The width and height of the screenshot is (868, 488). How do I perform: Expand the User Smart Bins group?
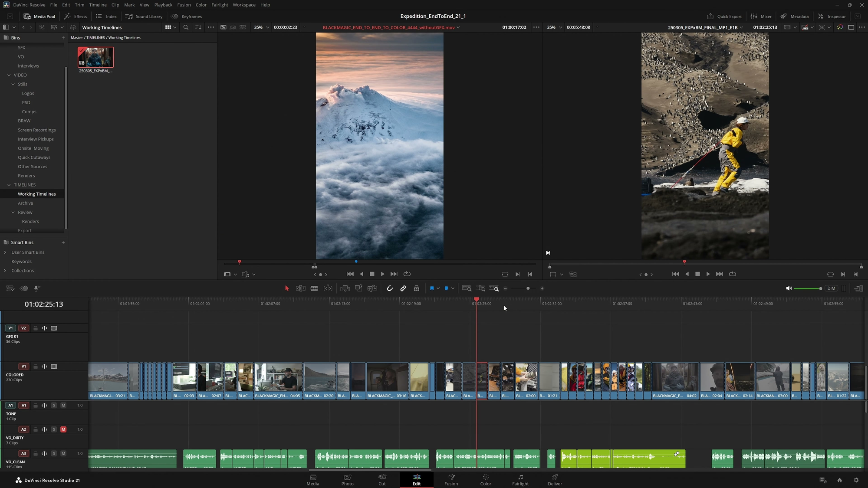(5, 252)
